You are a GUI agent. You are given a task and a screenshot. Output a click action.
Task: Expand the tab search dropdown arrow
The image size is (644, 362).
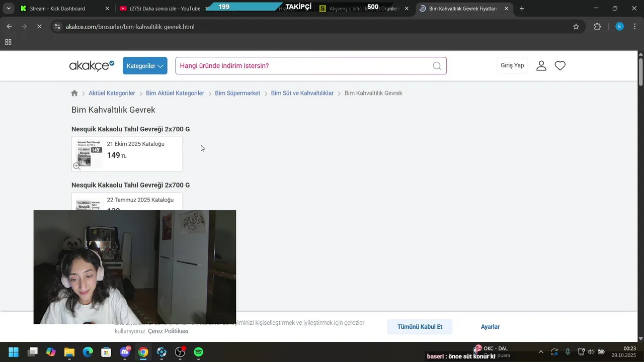[x=9, y=9]
